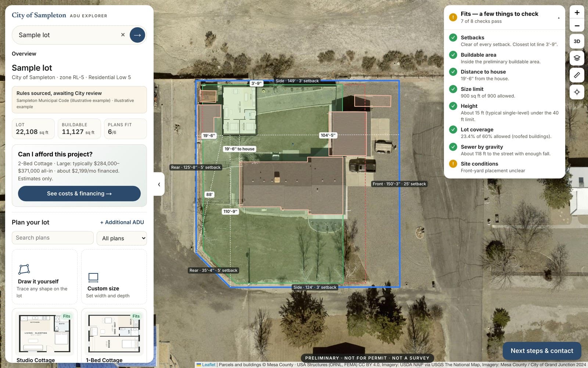Select the 1-Bed Cottage floor plan thumbnail

[114, 334]
